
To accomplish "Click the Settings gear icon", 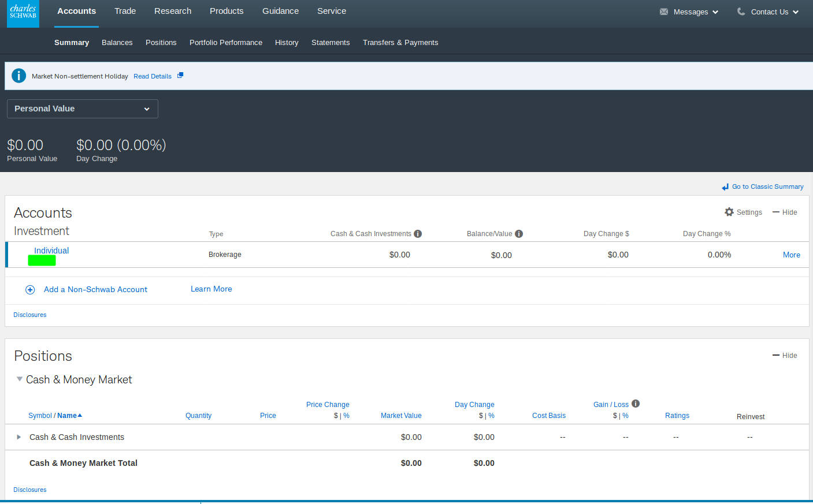I will click(x=729, y=212).
